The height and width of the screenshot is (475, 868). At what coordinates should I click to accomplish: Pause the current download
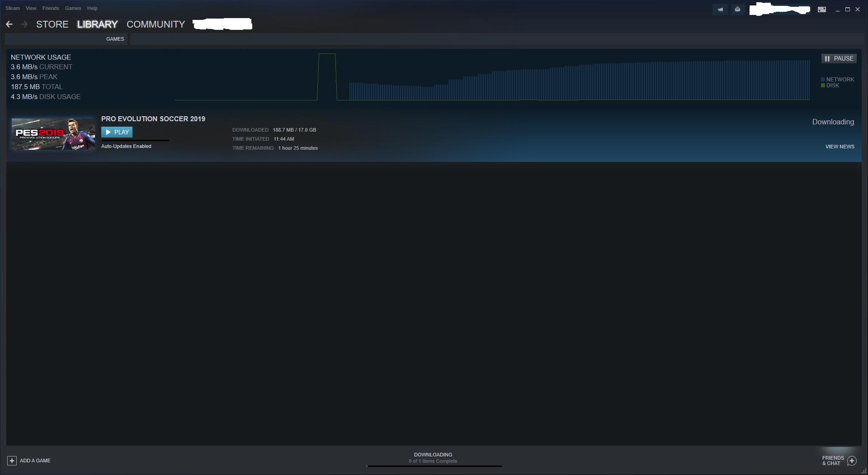(x=839, y=58)
